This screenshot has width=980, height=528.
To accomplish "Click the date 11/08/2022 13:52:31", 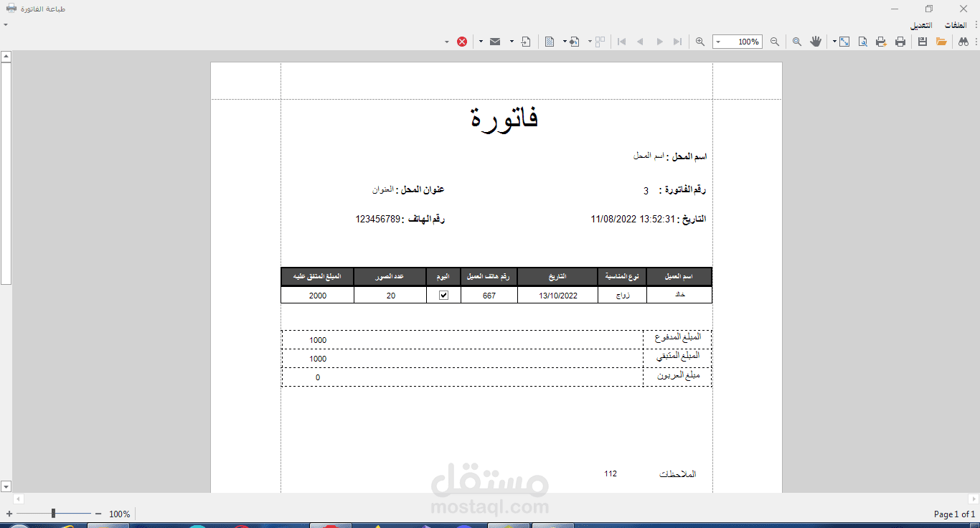I will point(633,219).
